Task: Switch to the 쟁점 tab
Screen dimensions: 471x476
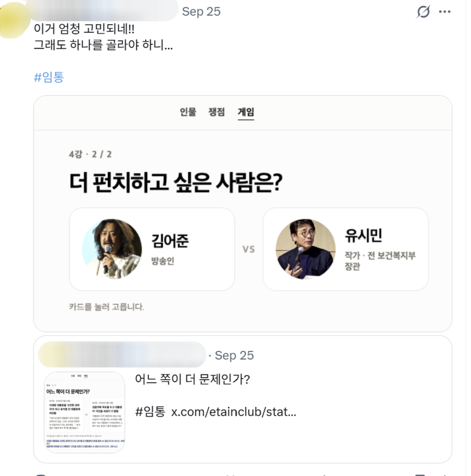Action: click(216, 112)
